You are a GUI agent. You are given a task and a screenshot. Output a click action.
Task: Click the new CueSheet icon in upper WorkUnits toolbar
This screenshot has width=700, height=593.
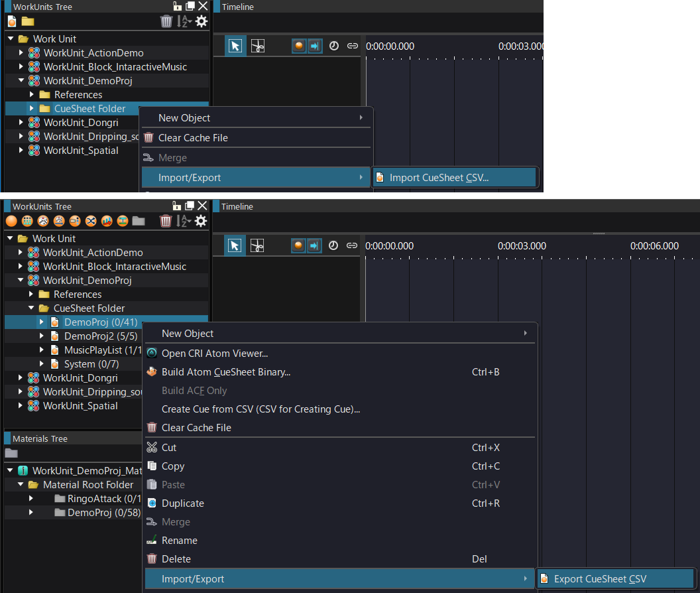[x=12, y=21]
